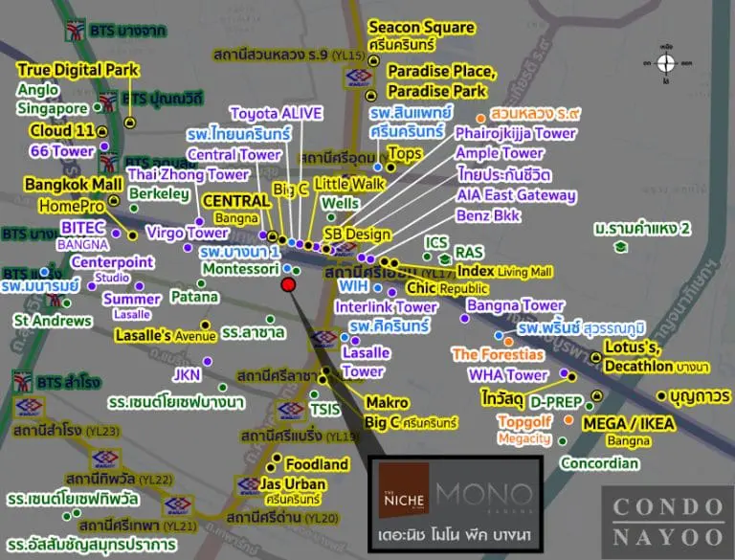The height and width of the screenshot is (560, 735).
Task: Click the 'Index Living Mall' label
Action: (504, 271)
